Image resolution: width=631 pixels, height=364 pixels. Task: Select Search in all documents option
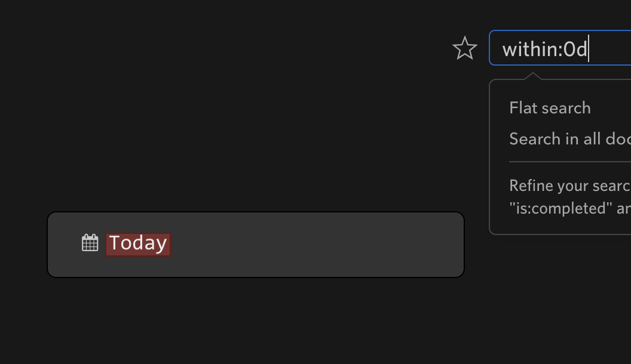pos(570,138)
